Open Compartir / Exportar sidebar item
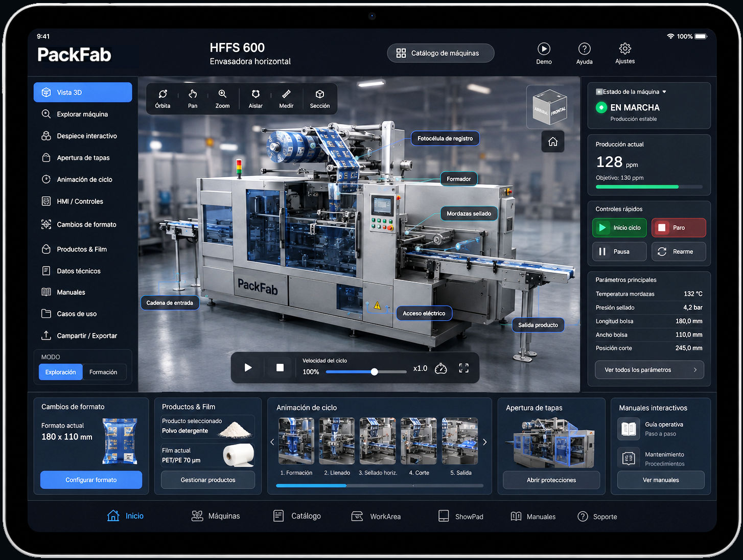This screenshot has width=743, height=560. tap(83, 336)
